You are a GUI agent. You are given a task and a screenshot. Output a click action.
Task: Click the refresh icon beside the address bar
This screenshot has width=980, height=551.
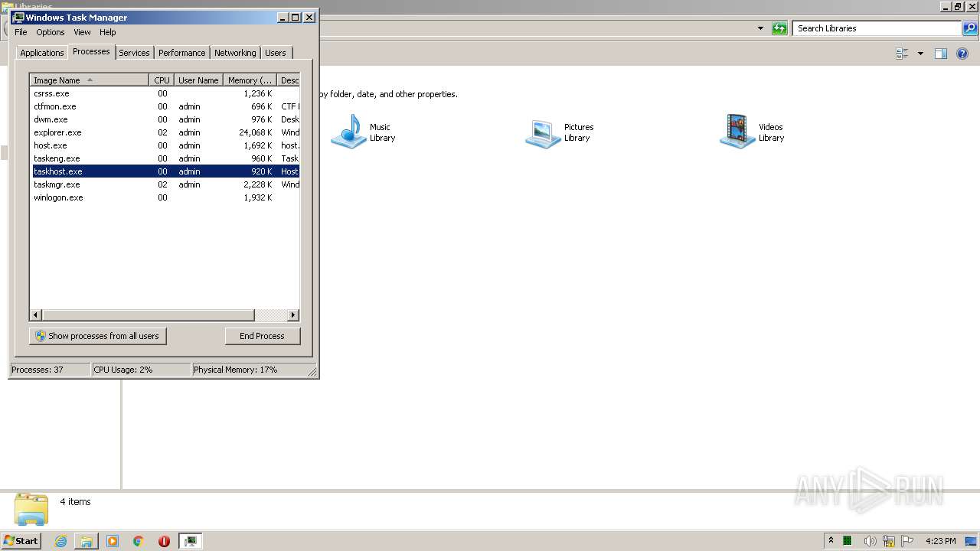(x=779, y=28)
